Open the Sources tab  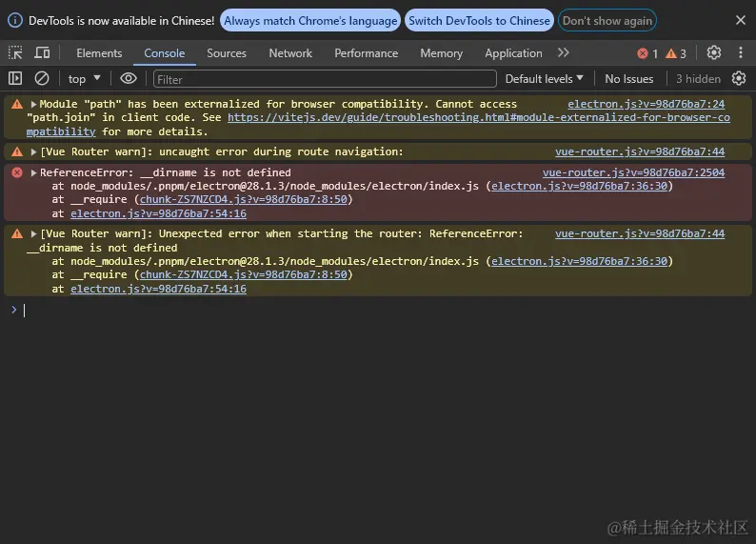pyautogui.click(x=227, y=53)
